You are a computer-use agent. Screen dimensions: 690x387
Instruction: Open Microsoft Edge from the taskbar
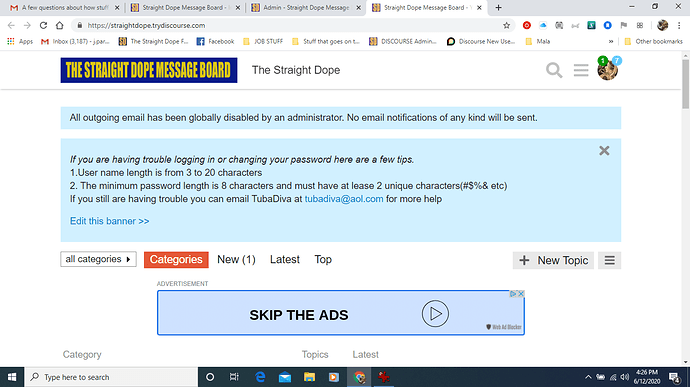click(x=260, y=377)
